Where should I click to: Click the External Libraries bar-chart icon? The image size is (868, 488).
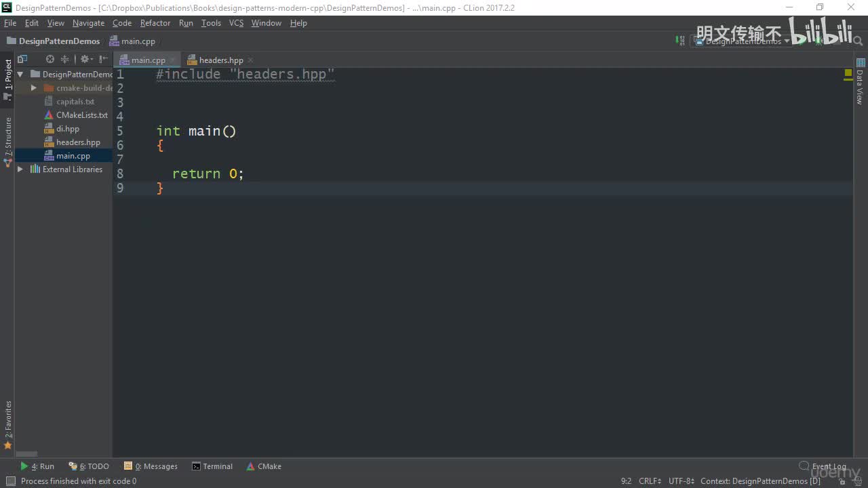pyautogui.click(x=35, y=169)
